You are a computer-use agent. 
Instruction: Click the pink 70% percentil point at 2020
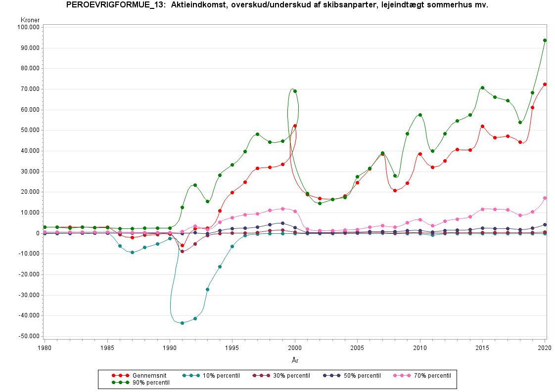tap(545, 198)
